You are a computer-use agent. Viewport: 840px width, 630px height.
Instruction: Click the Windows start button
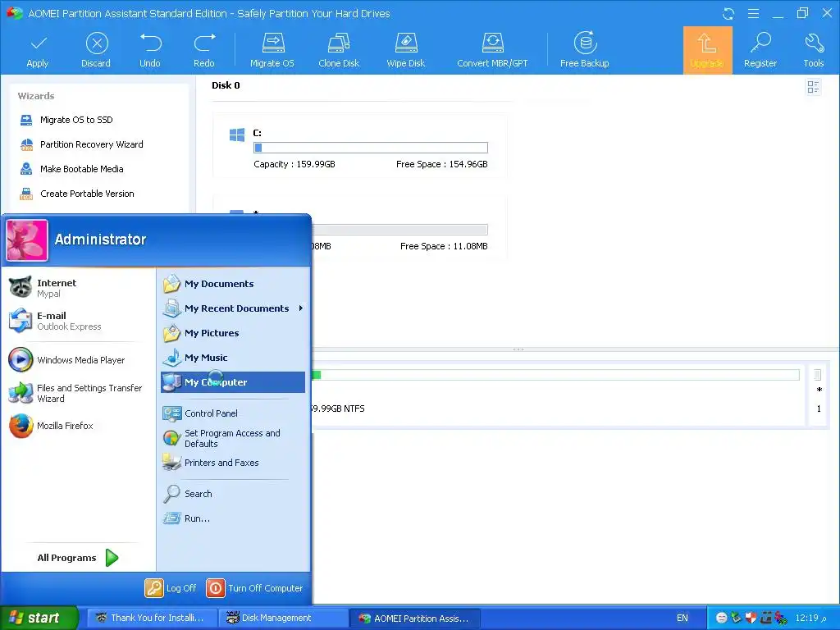[39, 618]
